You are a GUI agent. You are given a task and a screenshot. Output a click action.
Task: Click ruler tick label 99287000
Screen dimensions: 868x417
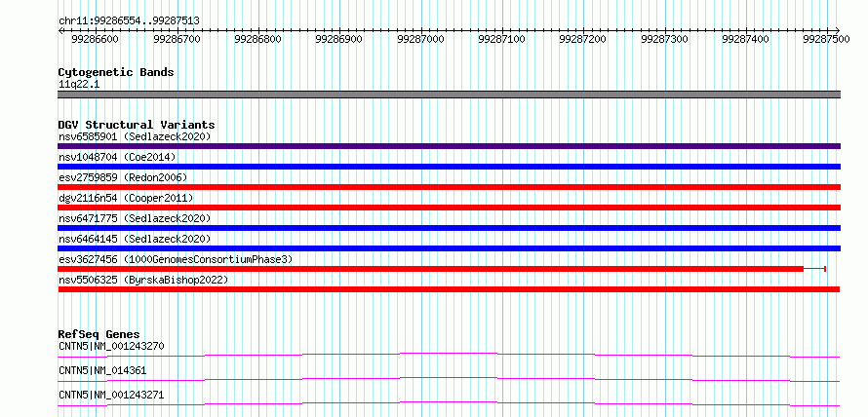coord(420,39)
